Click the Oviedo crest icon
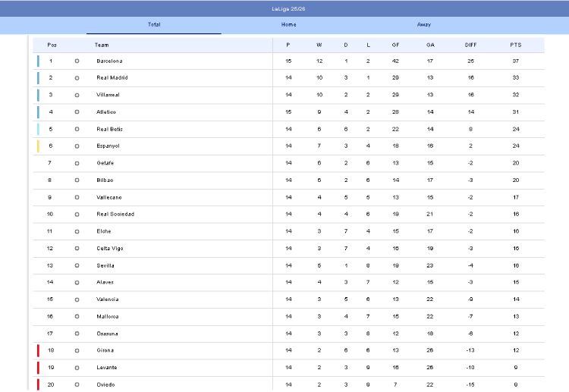569x392 pixels. (x=77, y=385)
